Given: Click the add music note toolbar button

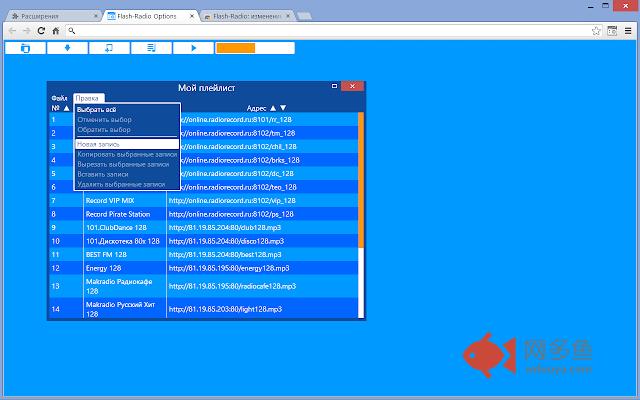Looking at the screenshot, I should click(x=109, y=48).
